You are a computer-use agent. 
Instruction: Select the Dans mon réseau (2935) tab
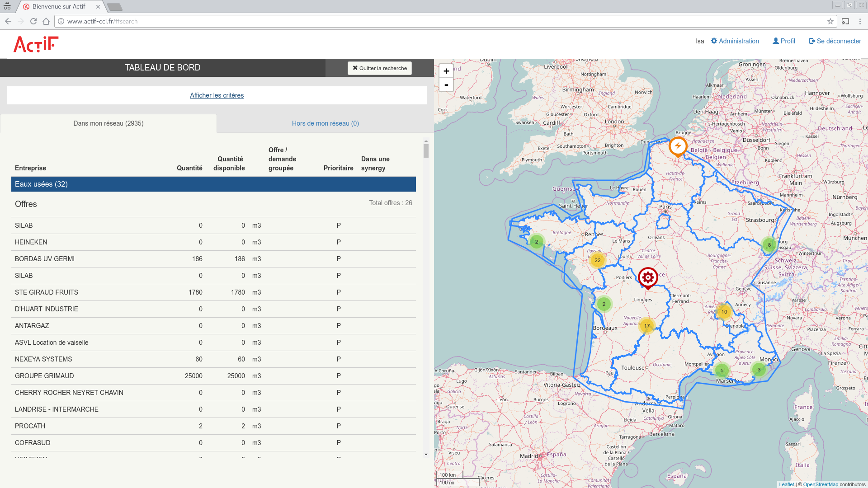(108, 123)
